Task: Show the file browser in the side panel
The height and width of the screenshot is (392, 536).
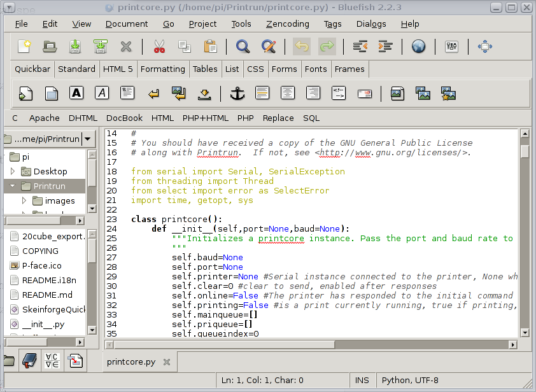Action: (9, 361)
